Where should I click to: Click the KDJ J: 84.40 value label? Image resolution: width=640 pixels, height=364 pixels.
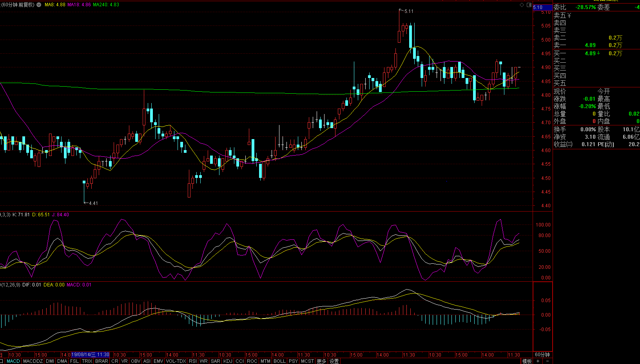tap(60, 215)
